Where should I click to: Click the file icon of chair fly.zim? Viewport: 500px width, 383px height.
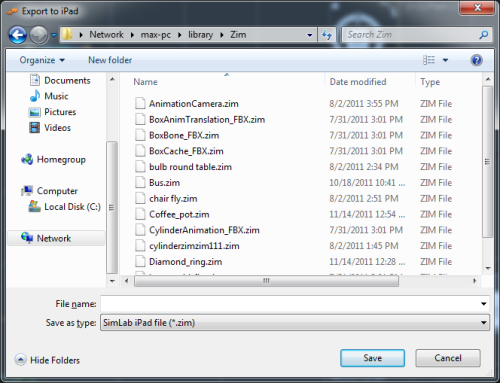(140, 198)
